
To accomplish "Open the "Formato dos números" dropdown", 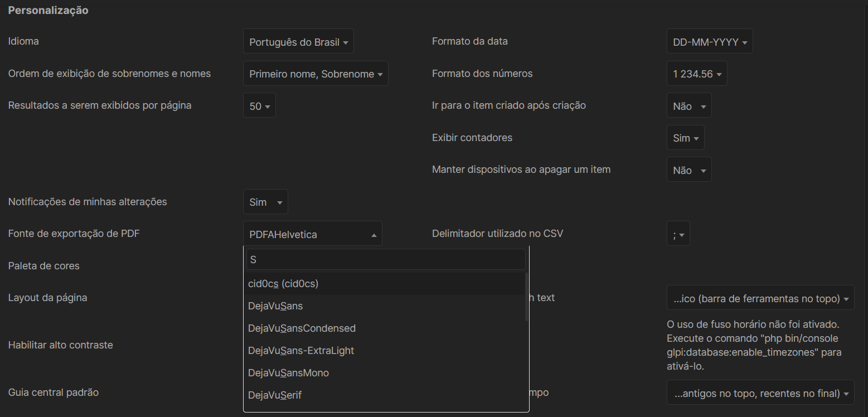I will [696, 73].
